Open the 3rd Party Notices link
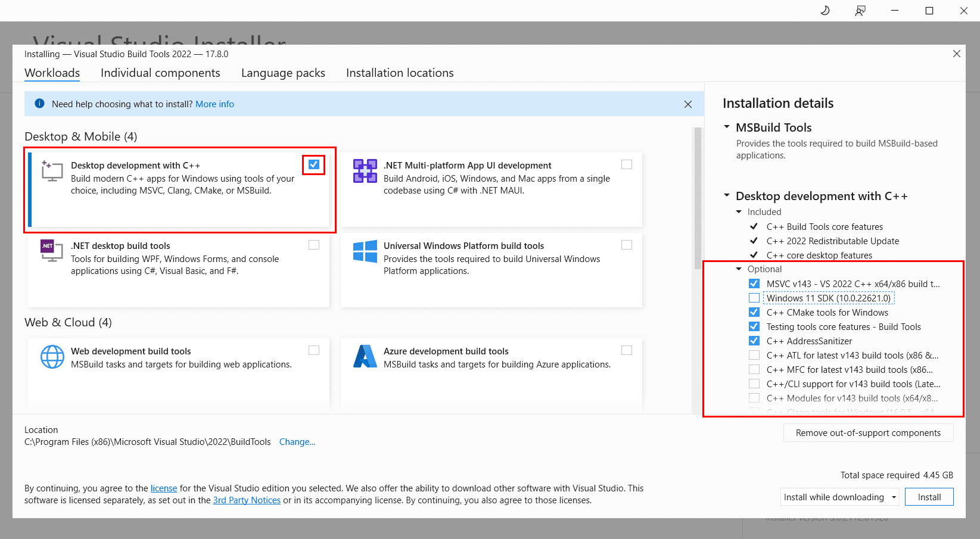Image resolution: width=980 pixels, height=539 pixels. tap(247, 500)
